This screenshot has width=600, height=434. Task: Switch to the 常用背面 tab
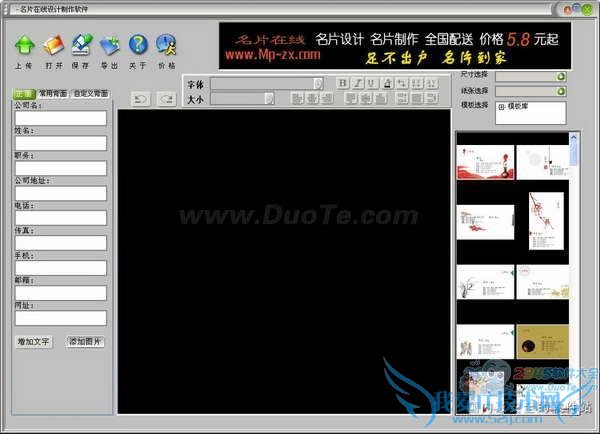[53, 93]
